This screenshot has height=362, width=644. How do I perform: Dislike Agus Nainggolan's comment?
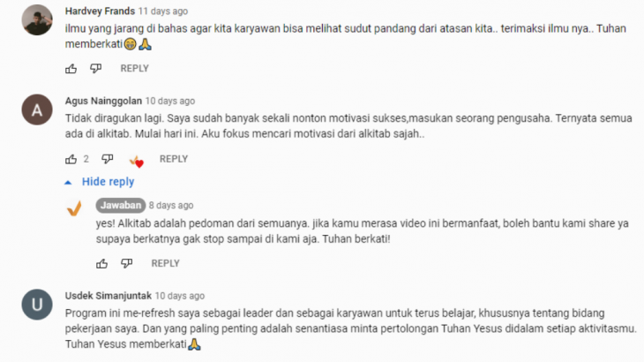pyautogui.click(x=108, y=159)
